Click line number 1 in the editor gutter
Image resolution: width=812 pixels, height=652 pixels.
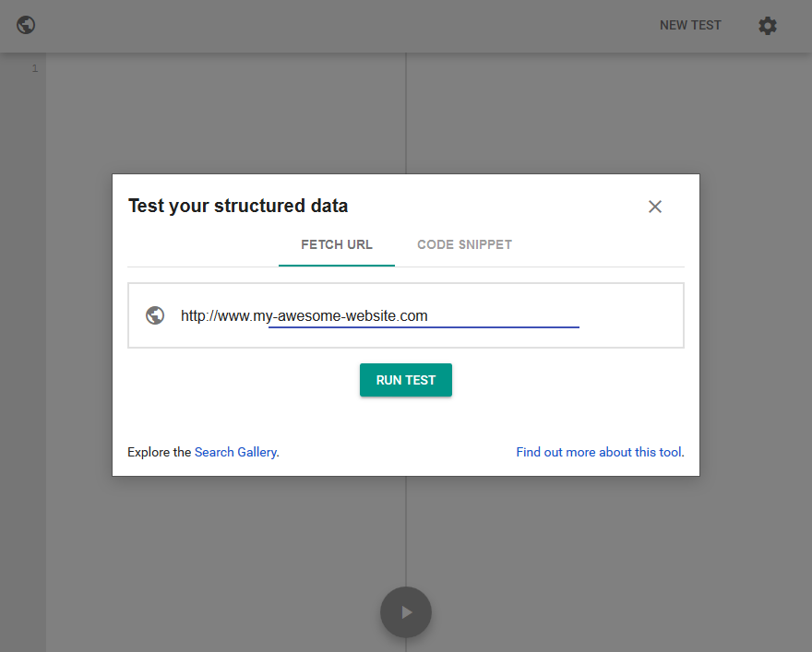tap(35, 68)
